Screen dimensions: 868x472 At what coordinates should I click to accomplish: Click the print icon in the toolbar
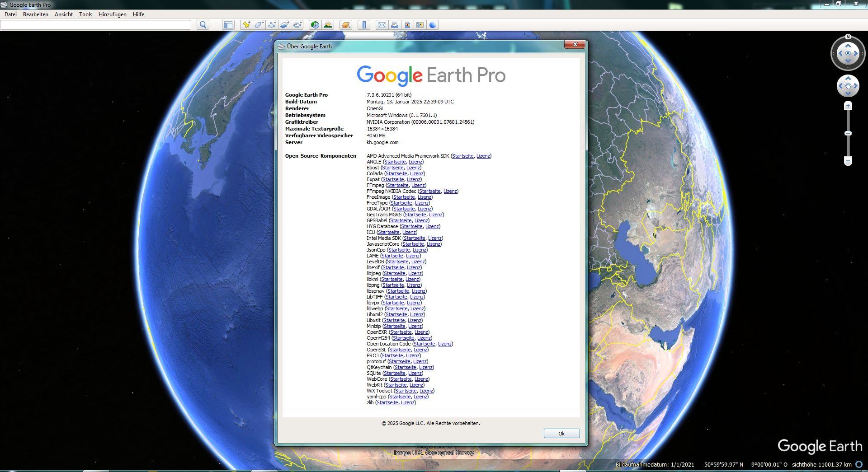pos(395,25)
